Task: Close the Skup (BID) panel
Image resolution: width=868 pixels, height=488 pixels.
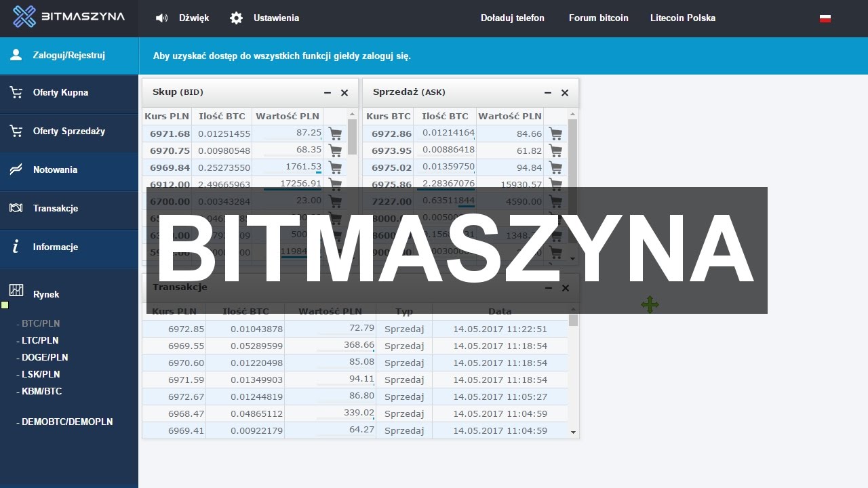Action: pyautogui.click(x=344, y=93)
